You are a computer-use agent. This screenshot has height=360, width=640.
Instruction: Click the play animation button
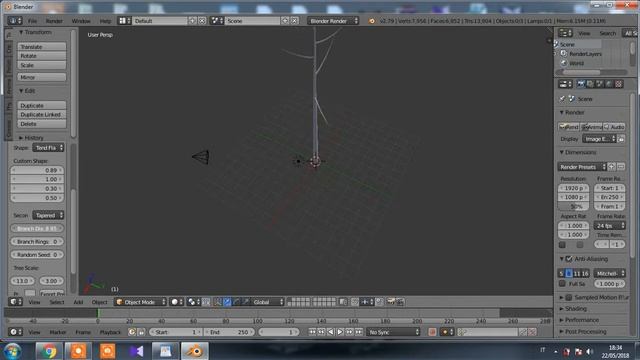pyautogui.click(x=340, y=332)
